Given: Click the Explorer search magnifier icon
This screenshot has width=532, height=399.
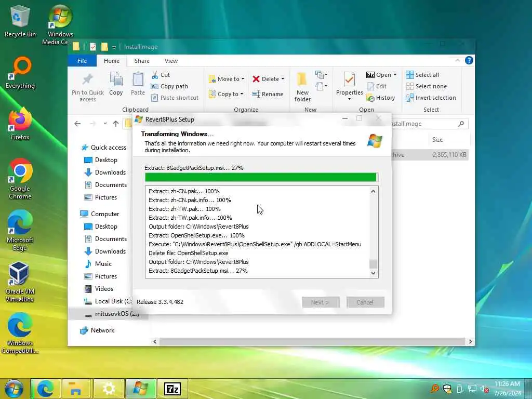Looking at the screenshot, I should (x=461, y=124).
